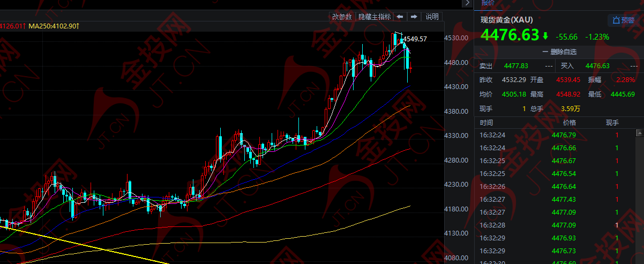Collapse the quote side panel with the chevron
The image size is (644, 264).
coord(467,4)
